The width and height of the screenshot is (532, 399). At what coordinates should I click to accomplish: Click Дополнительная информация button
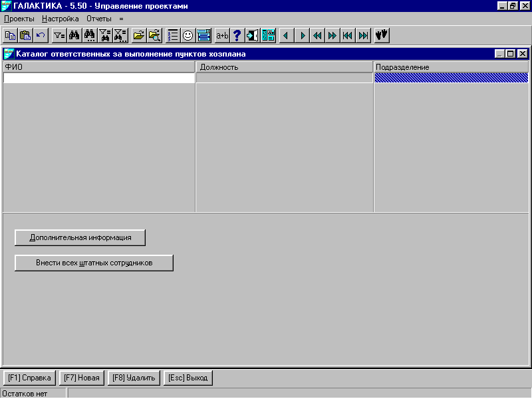80,237
